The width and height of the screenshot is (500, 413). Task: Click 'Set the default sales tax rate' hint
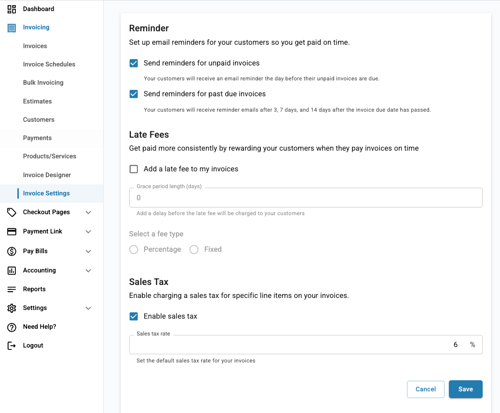196,361
